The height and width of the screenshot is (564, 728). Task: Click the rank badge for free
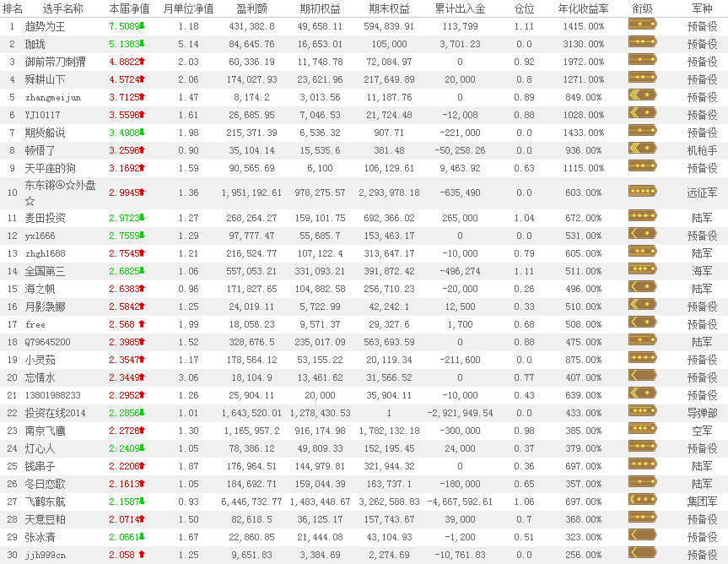pos(643,322)
